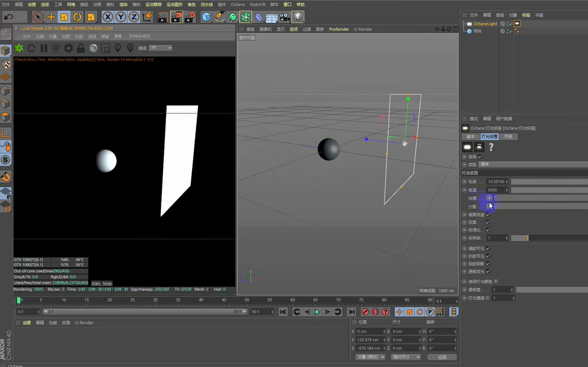Open the PT mode dropdown in Live Viewer

coord(160,48)
